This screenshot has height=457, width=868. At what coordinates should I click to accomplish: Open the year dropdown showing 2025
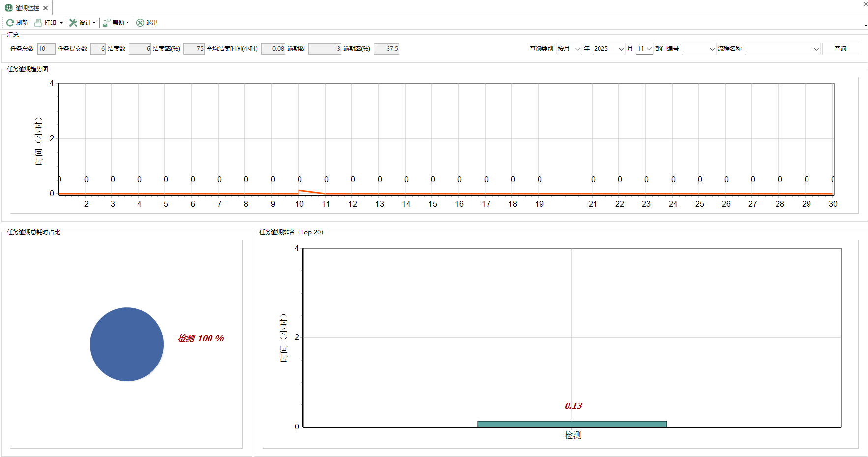tap(621, 49)
